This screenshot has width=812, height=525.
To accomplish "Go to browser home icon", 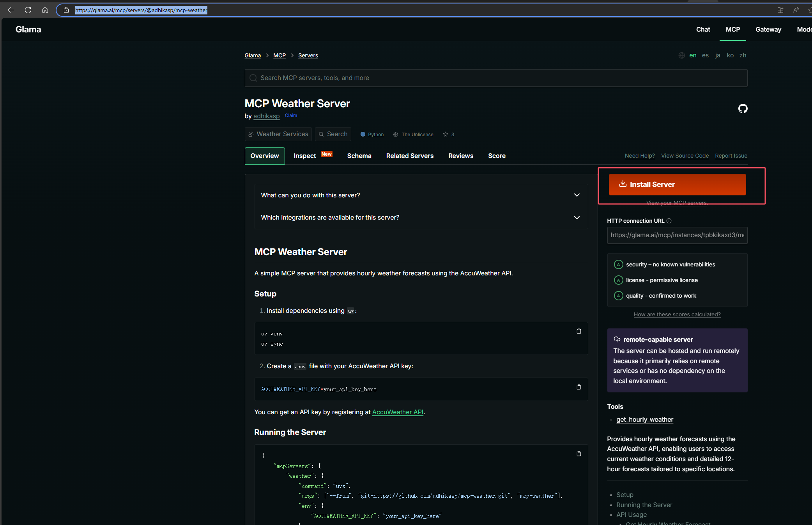I will point(45,10).
